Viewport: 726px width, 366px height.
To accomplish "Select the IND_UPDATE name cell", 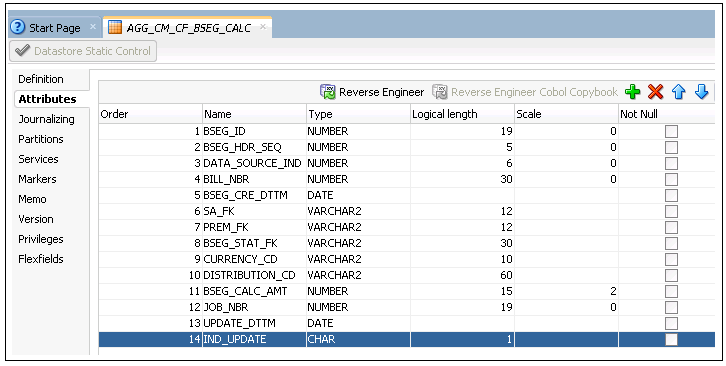I will click(254, 340).
